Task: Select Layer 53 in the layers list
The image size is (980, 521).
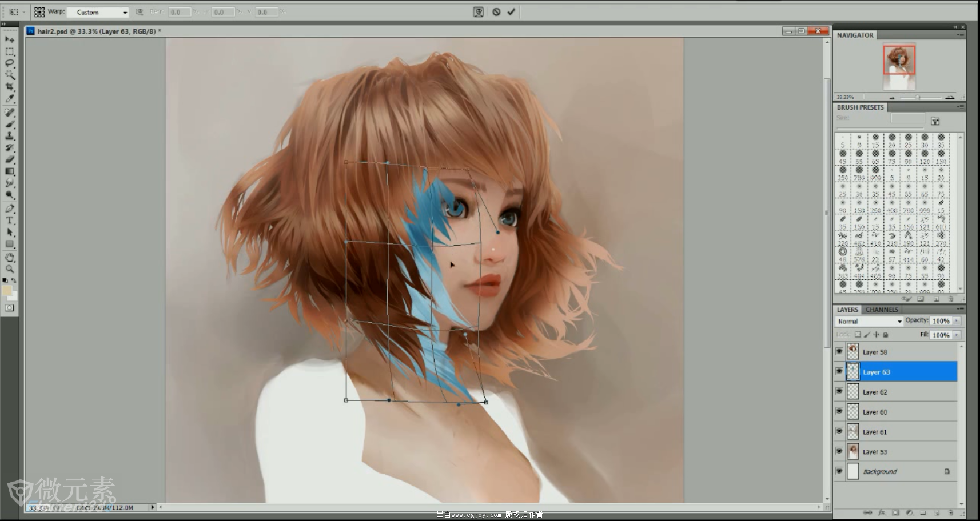Action: [x=895, y=452]
